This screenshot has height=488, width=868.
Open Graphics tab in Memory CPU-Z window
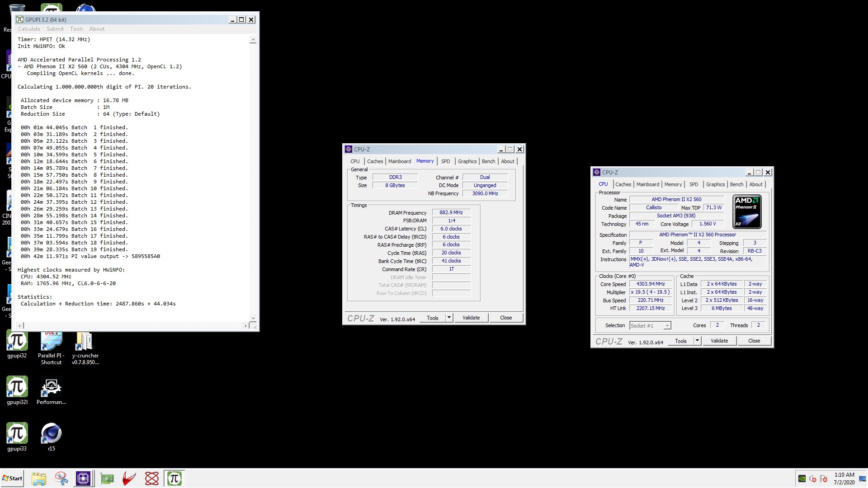click(x=467, y=161)
